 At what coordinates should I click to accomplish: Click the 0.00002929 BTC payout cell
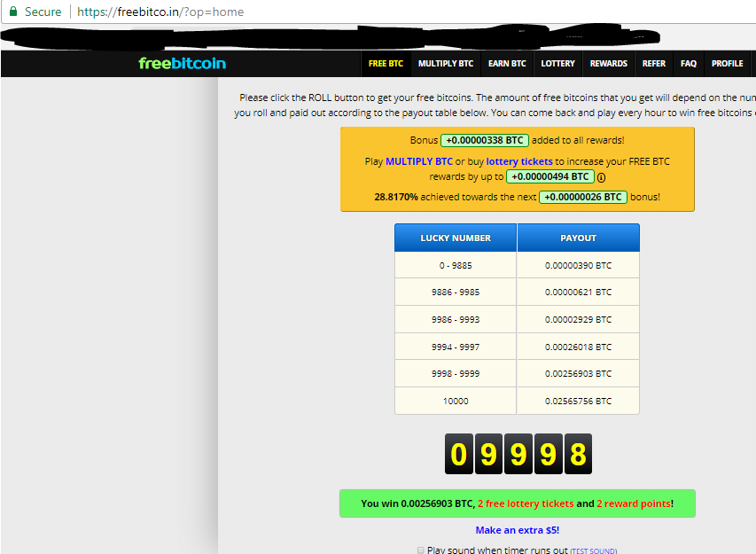click(578, 320)
